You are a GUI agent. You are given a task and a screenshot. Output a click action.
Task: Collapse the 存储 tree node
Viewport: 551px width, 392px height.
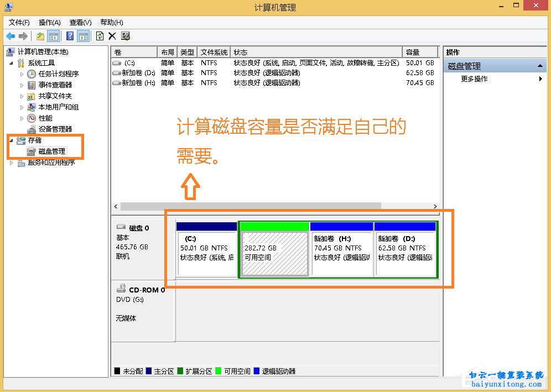12,140
